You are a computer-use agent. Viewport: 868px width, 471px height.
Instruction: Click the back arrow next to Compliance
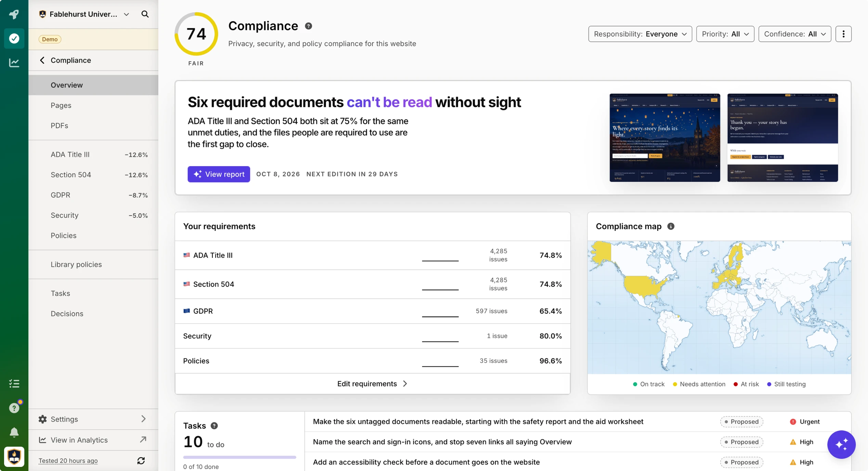[42, 60]
